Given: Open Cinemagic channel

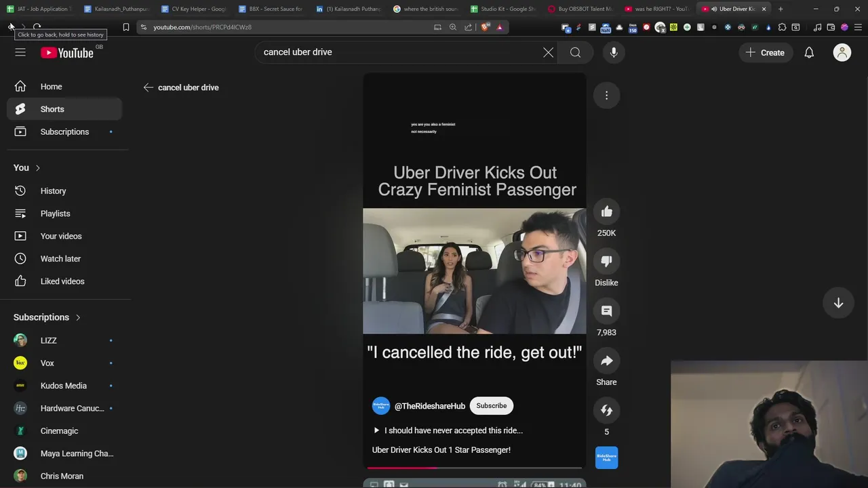Looking at the screenshot, I should (x=64, y=431).
